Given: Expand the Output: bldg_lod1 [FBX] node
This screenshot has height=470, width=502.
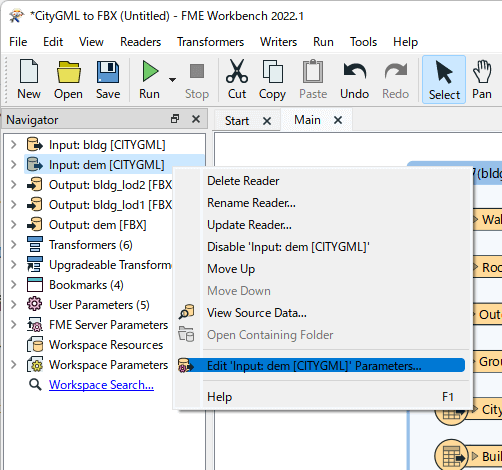Looking at the screenshot, I should [x=14, y=205].
